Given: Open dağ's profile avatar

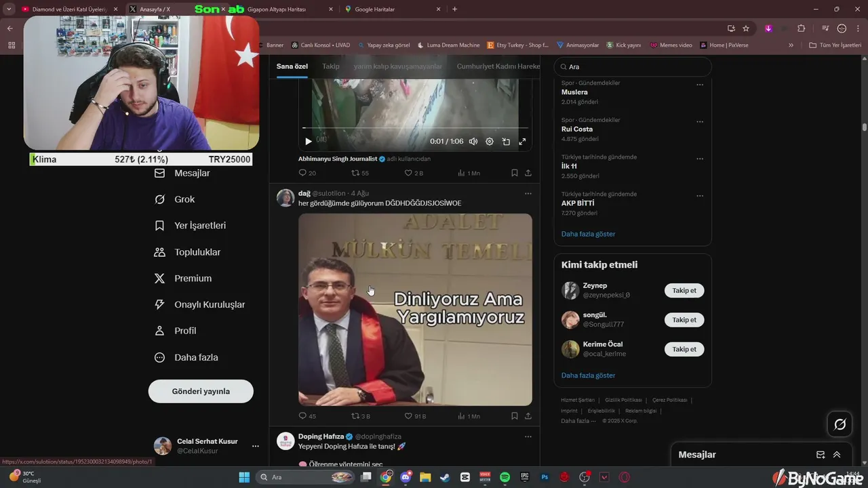Looking at the screenshot, I should pyautogui.click(x=285, y=198).
